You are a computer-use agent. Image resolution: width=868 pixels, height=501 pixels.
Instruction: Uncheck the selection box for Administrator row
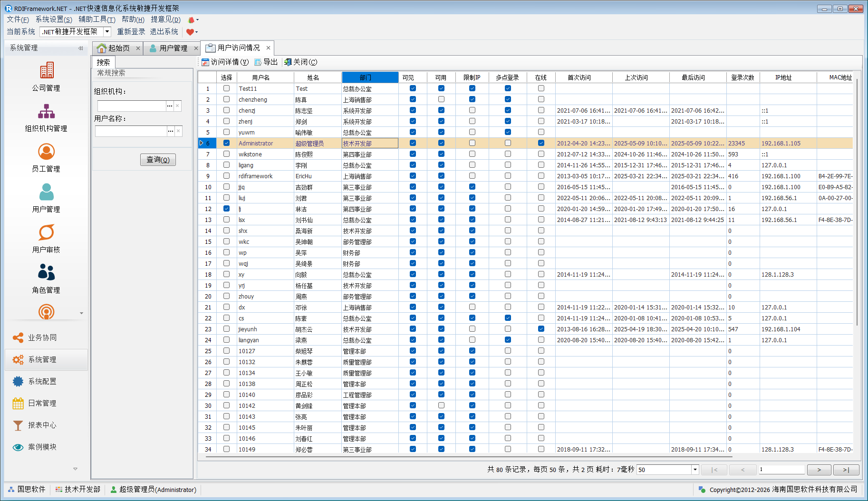(226, 143)
